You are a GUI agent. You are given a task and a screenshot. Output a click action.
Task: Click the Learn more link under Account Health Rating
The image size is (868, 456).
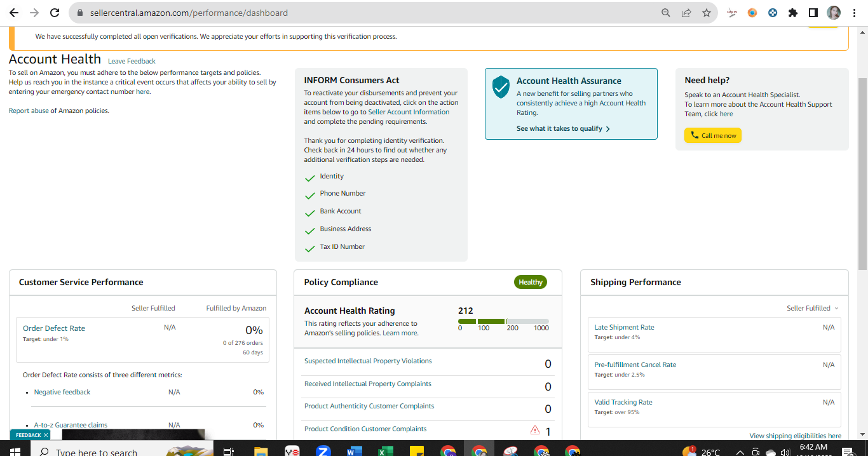[400, 333]
